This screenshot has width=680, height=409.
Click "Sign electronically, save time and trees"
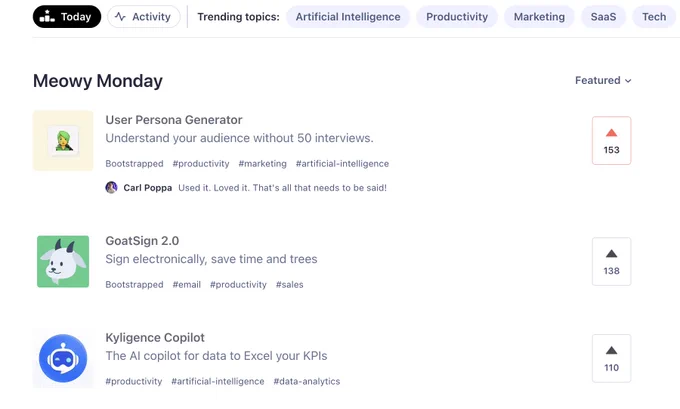[211, 259]
